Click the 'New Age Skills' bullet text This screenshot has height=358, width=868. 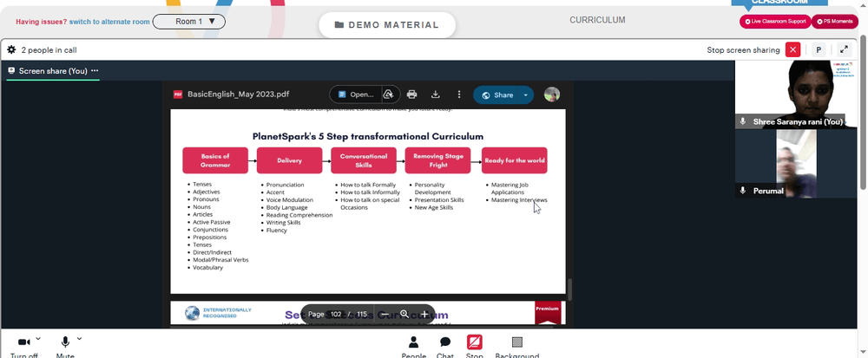click(433, 208)
